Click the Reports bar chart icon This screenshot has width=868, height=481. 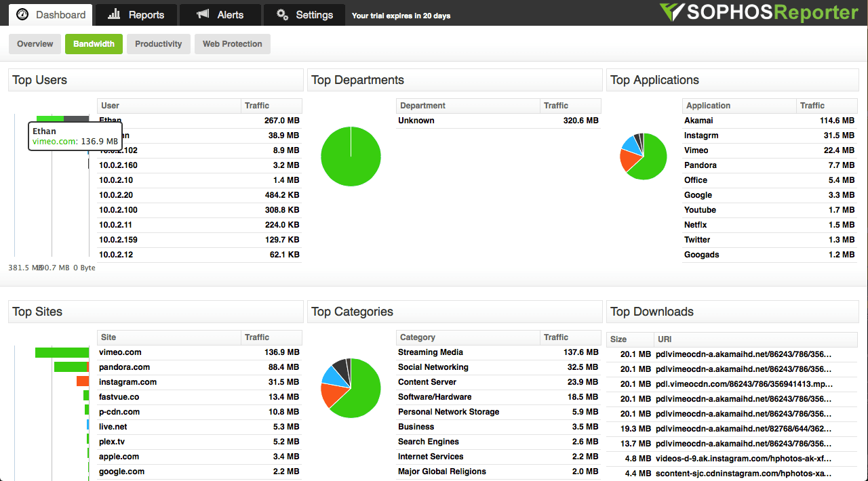click(x=115, y=14)
